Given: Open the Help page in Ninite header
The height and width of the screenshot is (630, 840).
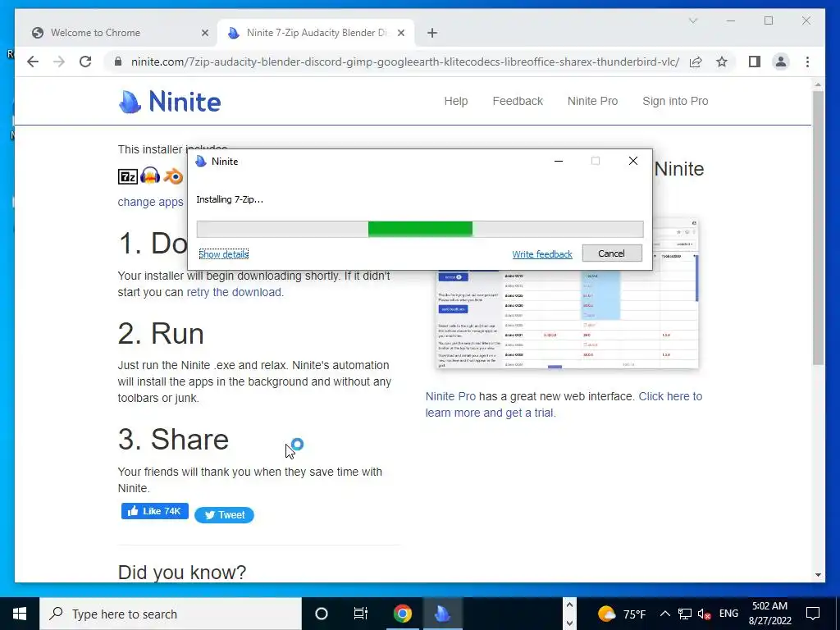Looking at the screenshot, I should point(456,101).
